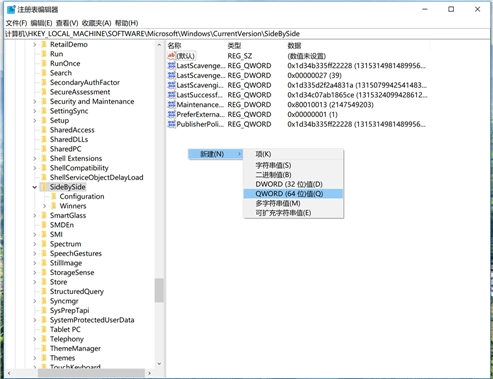Collapse the SideBySide tree node

click(x=35, y=187)
